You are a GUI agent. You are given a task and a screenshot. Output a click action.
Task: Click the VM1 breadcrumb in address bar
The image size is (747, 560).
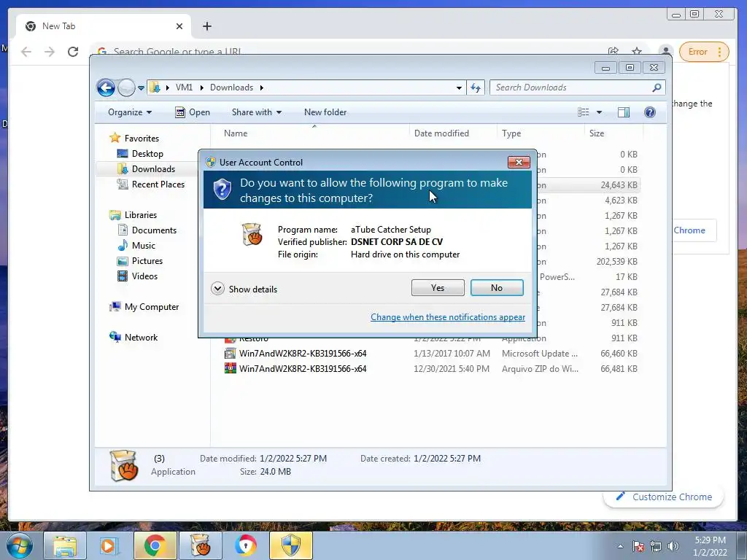click(184, 87)
